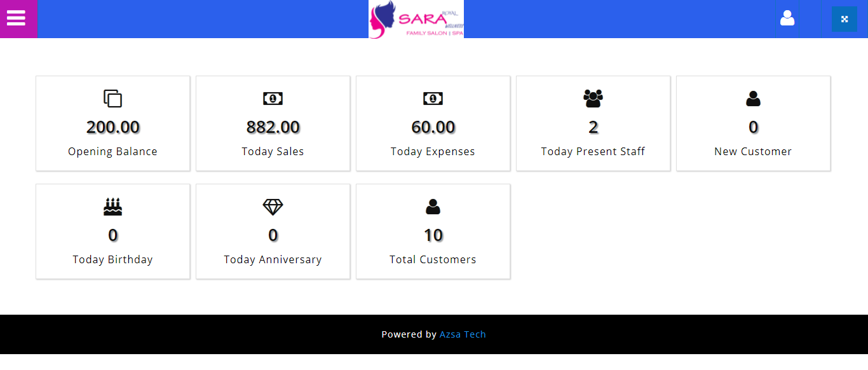Open the Azsa Tech footer link
The height and width of the screenshot is (370, 868).
coord(463,334)
